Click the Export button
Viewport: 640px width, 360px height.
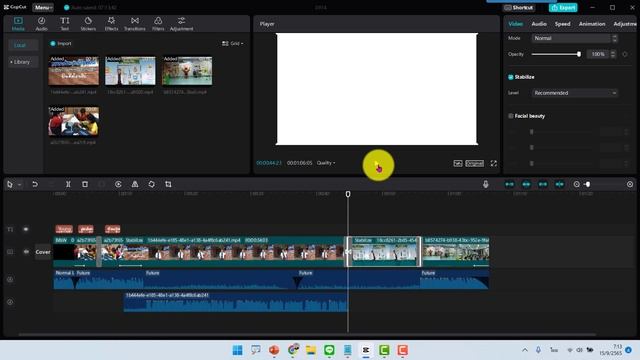563,7
